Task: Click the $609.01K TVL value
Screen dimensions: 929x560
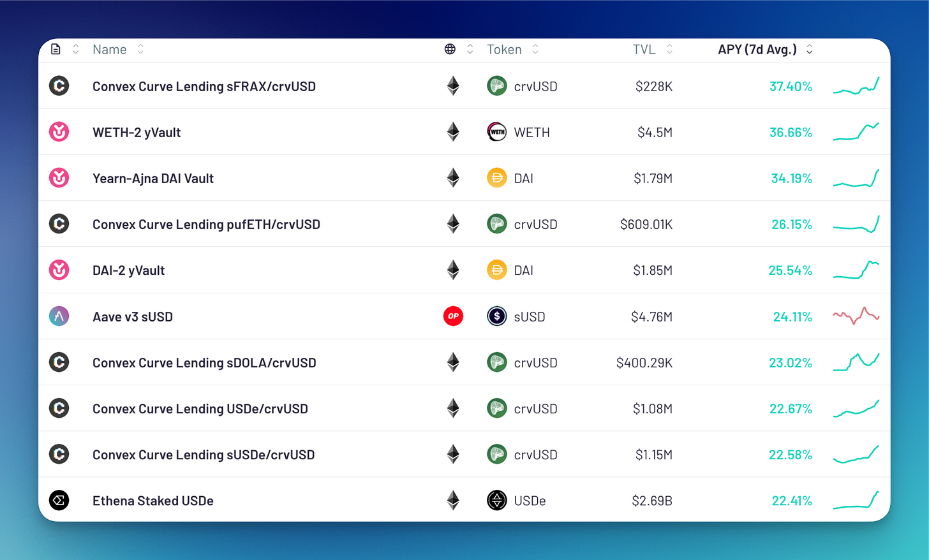Action: tap(646, 225)
